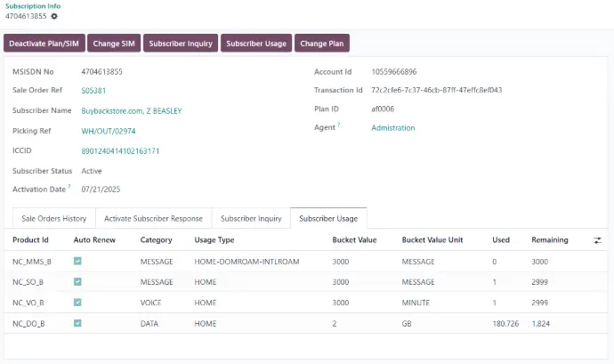The image size is (614, 364).
Task: Open subscriber Buybackstore.com, Z BEASLEY
Action: point(131,111)
